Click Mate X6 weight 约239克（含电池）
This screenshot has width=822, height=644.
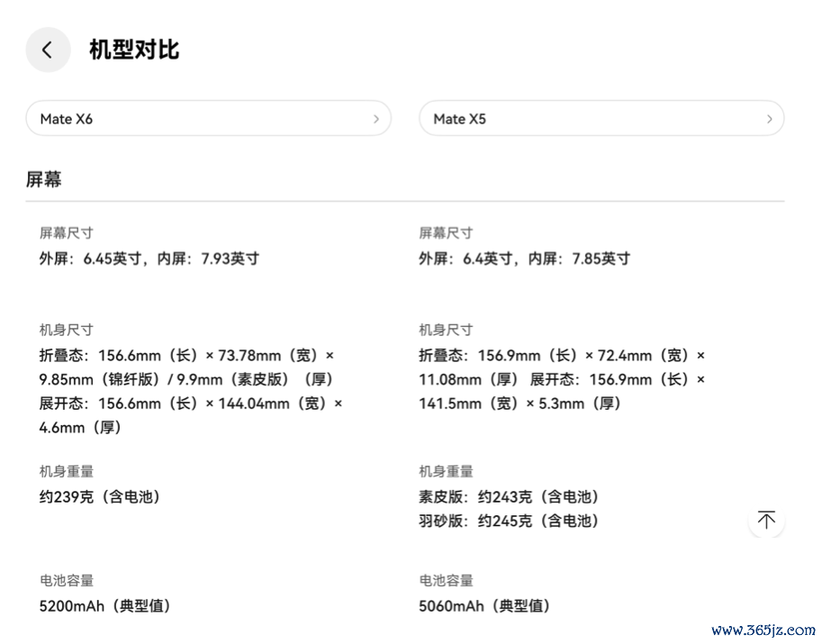click(100, 496)
